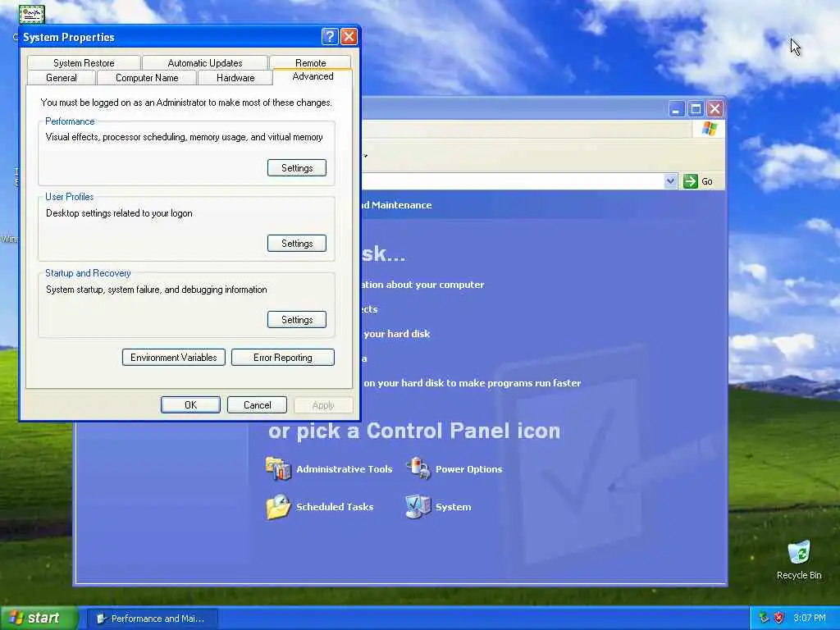Screen dimensions: 840x630
Task: Open Scheduled Tasks icon
Action: tap(278, 507)
